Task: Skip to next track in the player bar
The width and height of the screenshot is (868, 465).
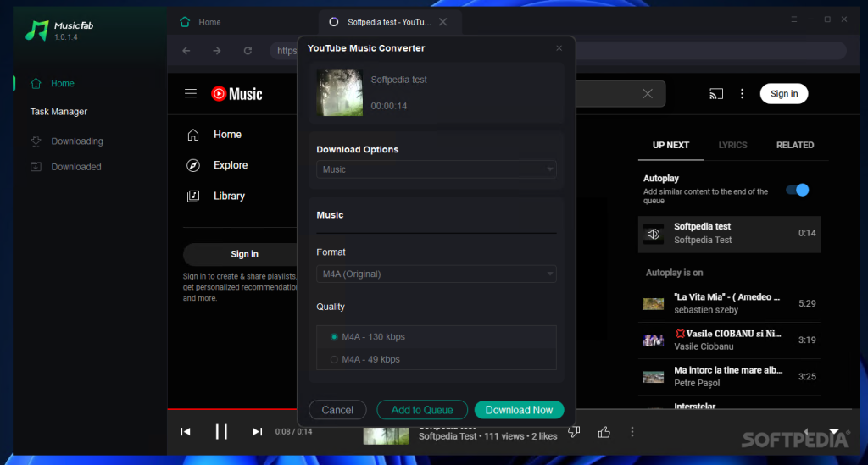Action: coord(257,432)
